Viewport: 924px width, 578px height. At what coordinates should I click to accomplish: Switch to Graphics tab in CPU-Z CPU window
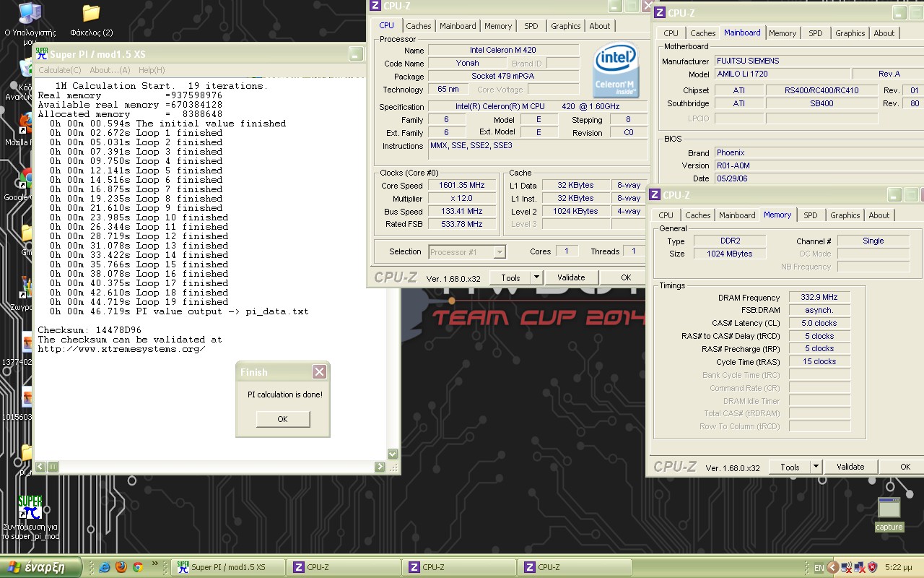pyautogui.click(x=566, y=26)
